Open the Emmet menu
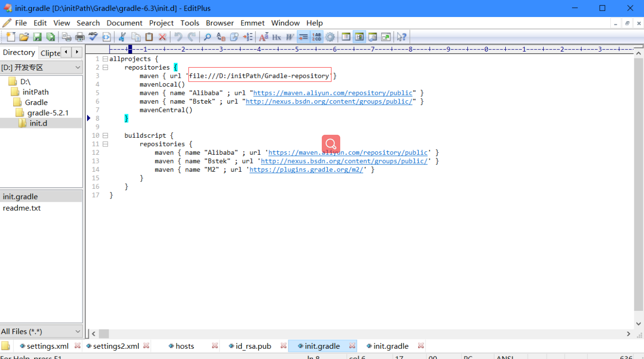 pyautogui.click(x=253, y=23)
